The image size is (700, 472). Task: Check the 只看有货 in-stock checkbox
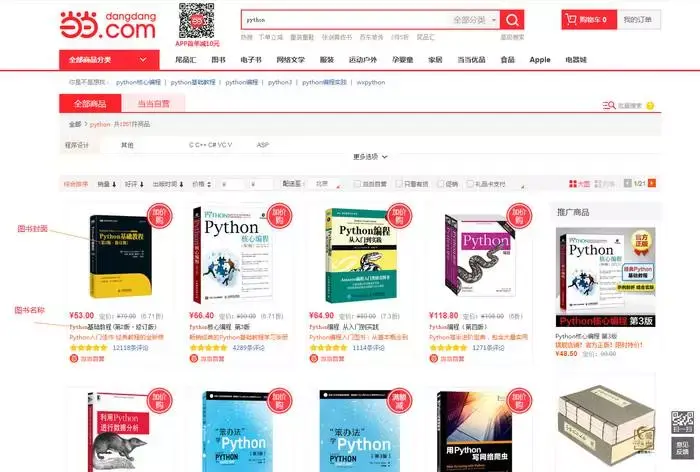click(399, 184)
